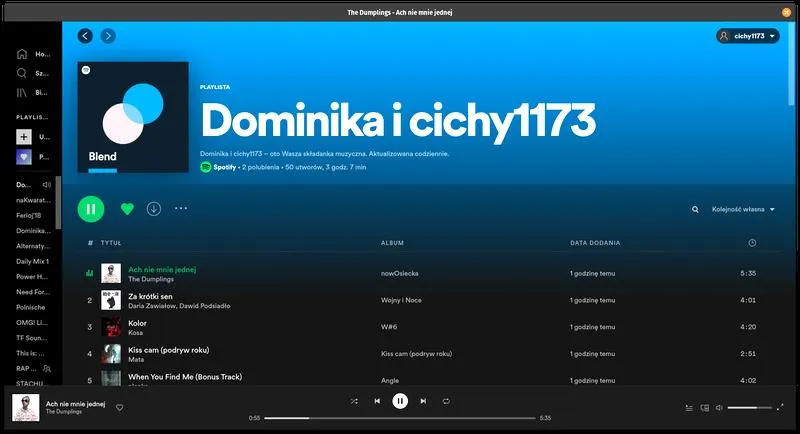Click the create playlist plus icon
Image resolution: width=800 pixels, height=434 pixels.
[23, 137]
